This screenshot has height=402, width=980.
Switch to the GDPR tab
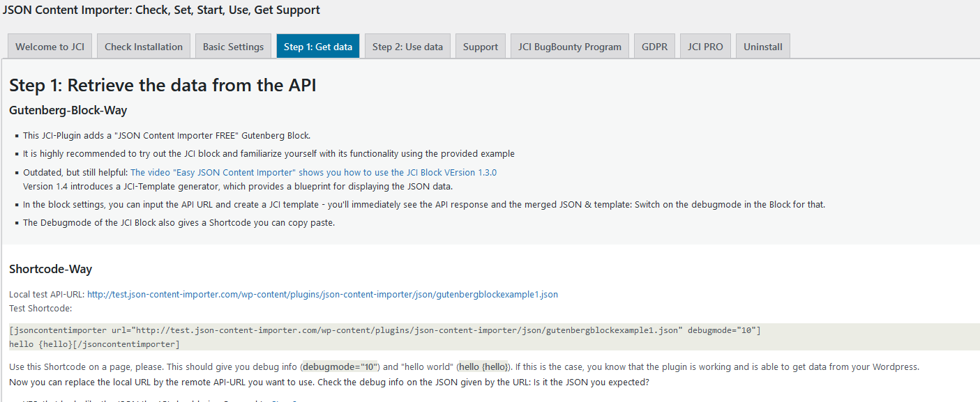click(654, 47)
